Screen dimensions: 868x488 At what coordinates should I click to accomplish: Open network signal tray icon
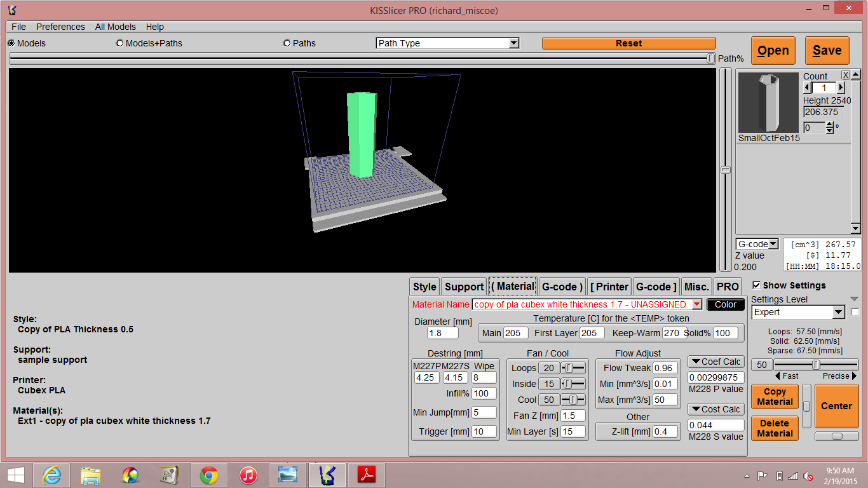(x=793, y=475)
